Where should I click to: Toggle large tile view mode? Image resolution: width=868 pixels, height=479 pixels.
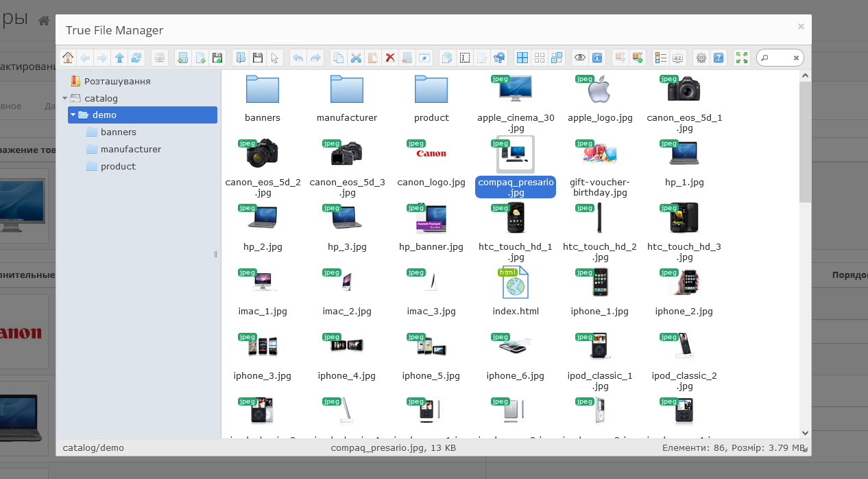(x=522, y=58)
